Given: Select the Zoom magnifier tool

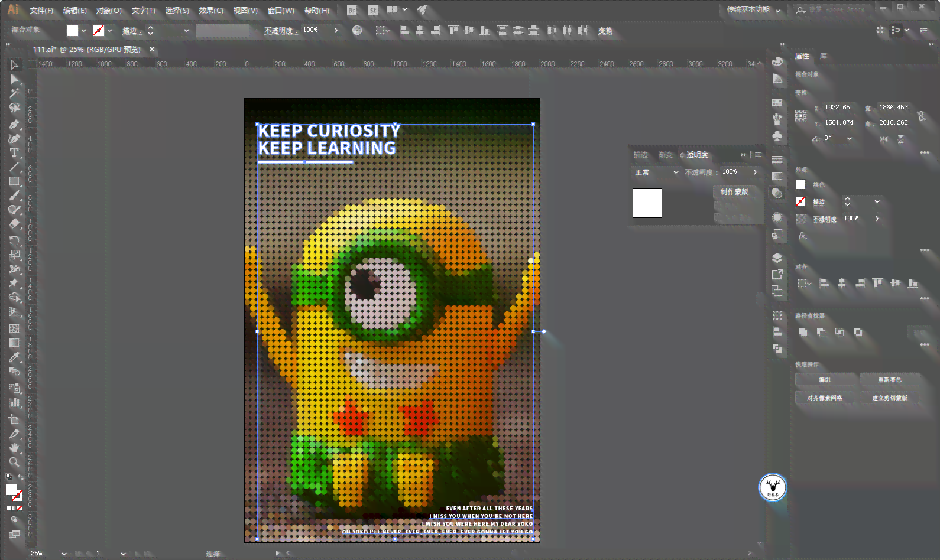Looking at the screenshot, I should coord(15,462).
